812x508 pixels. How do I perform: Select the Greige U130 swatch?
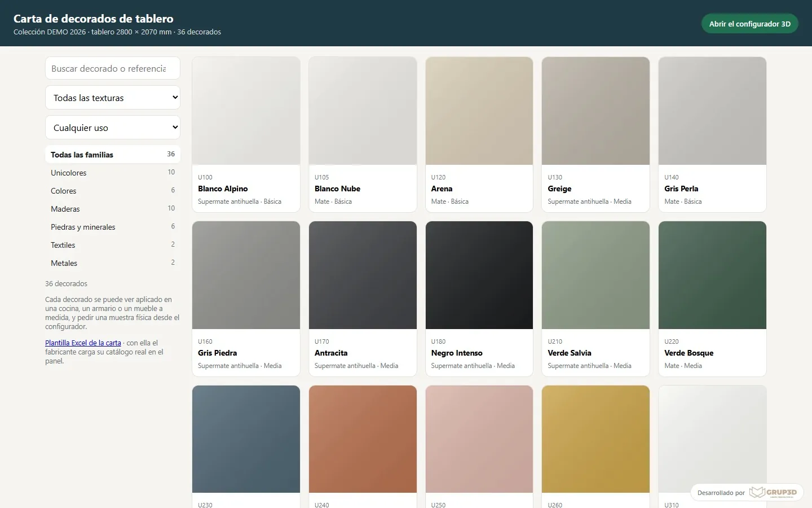(x=595, y=111)
